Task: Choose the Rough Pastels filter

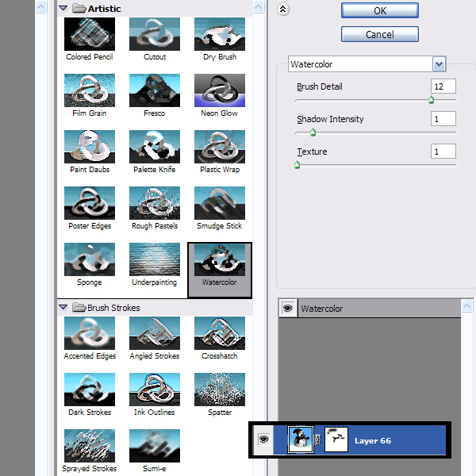Action: click(x=155, y=203)
